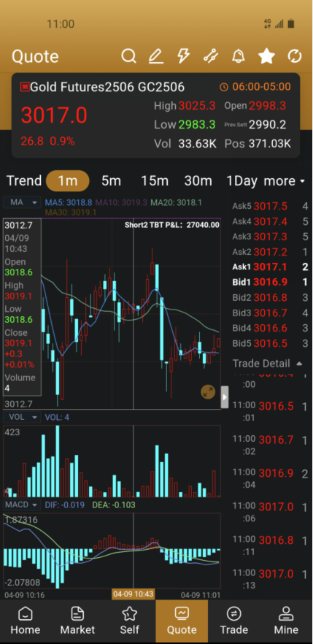
Task: Expand chart to fullscreen icon
Action: tap(208, 392)
